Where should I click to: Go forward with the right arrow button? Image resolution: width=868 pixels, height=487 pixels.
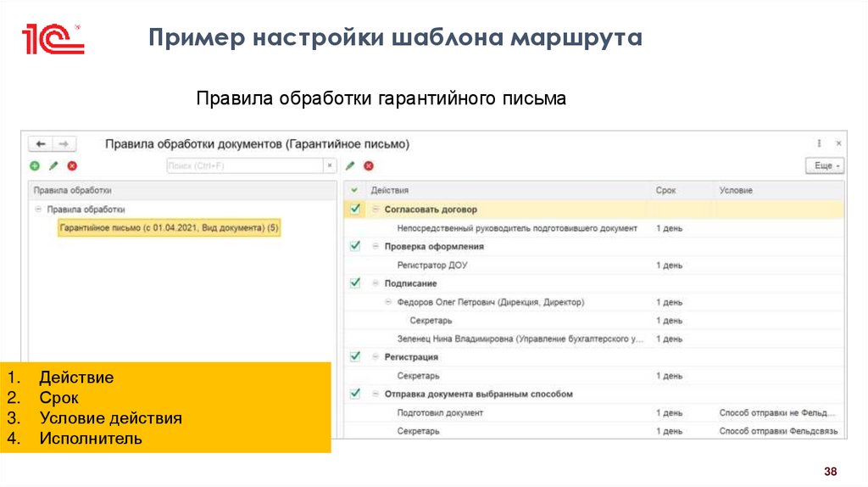click(64, 144)
